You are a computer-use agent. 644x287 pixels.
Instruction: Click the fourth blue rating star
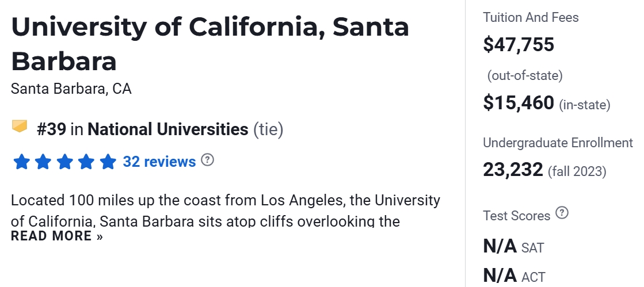[86, 162]
